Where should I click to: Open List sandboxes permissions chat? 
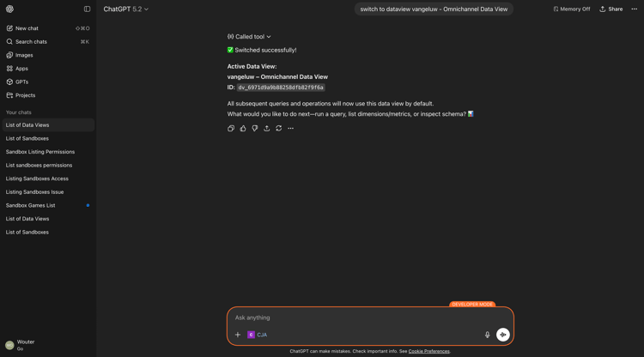pos(48,165)
